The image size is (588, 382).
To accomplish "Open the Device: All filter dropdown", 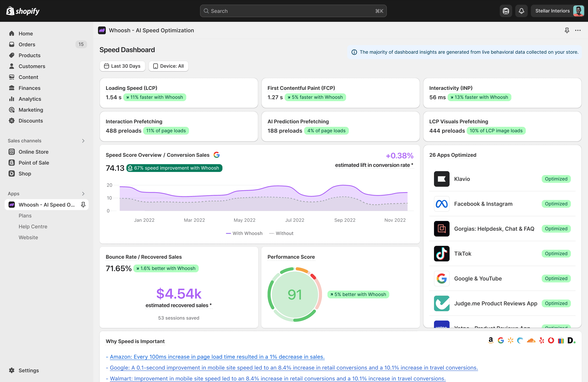I will coord(169,66).
